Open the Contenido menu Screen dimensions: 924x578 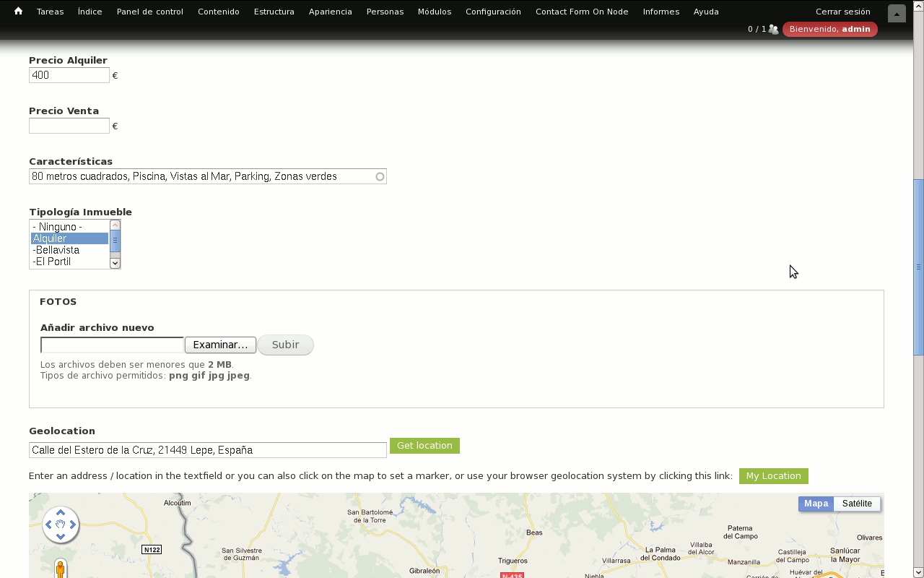(x=218, y=12)
